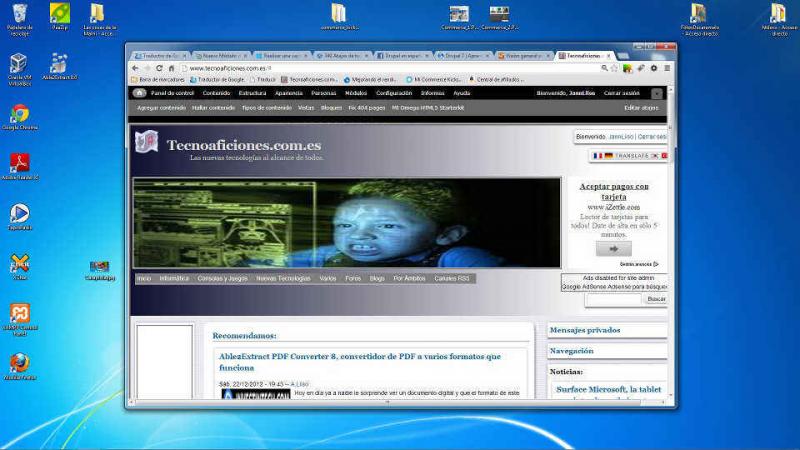Click the Drupal admin home icon

(x=139, y=93)
